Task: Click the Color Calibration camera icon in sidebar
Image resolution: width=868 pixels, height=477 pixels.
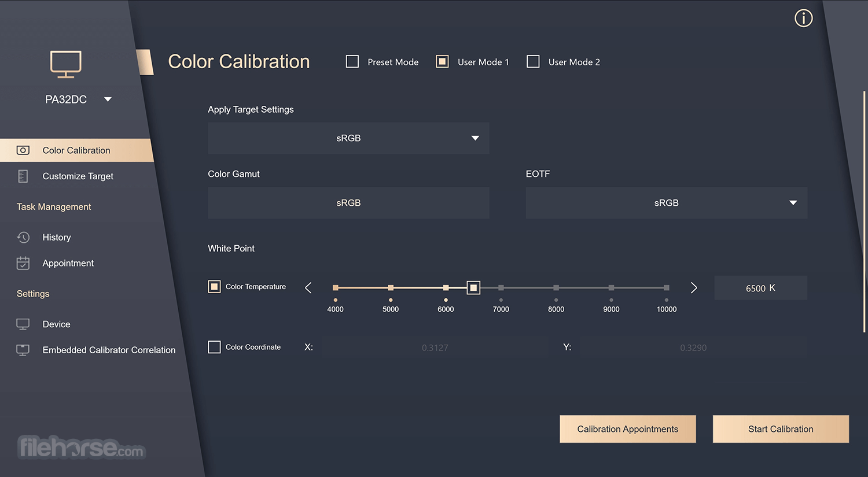Action: click(x=23, y=150)
